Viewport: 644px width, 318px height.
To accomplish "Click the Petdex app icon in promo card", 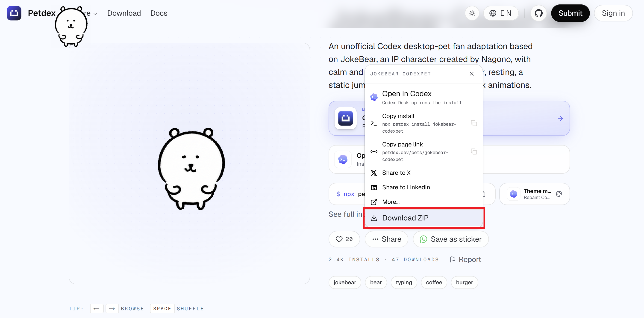I will click(345, 118).
